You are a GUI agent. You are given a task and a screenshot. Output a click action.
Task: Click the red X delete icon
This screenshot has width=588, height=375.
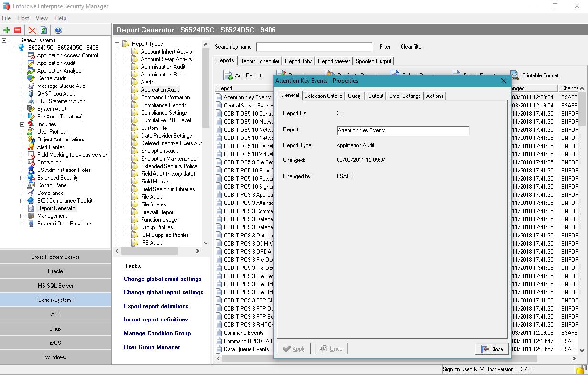[32, 30]
